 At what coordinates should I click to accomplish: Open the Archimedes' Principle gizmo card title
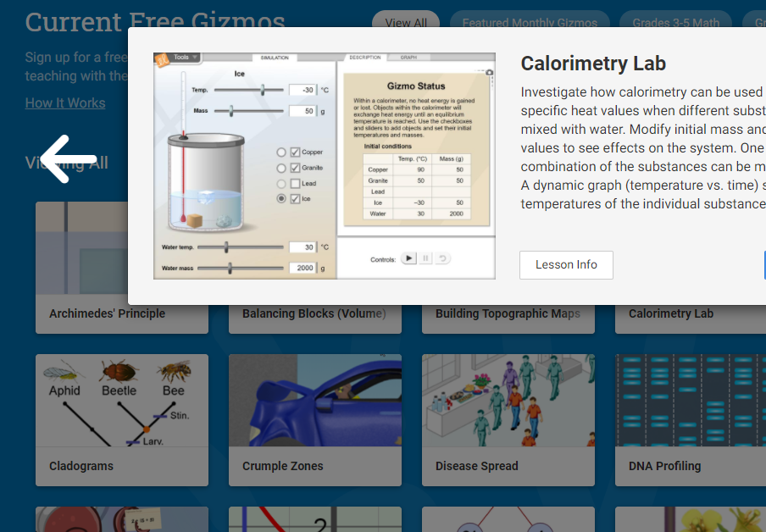pos(107,313)
